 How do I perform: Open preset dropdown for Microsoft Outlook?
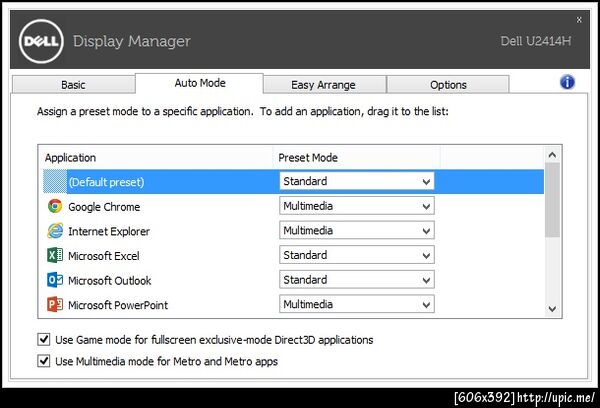(357, 280)
